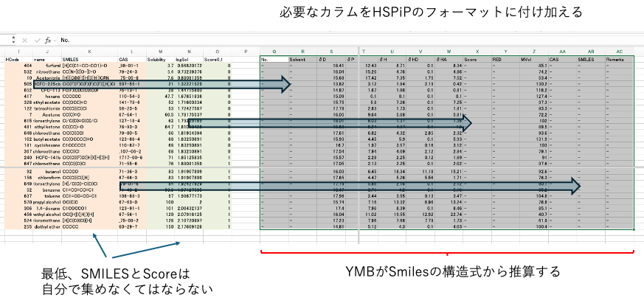Click the Cancel X icon in formula bar

[25, 40]
